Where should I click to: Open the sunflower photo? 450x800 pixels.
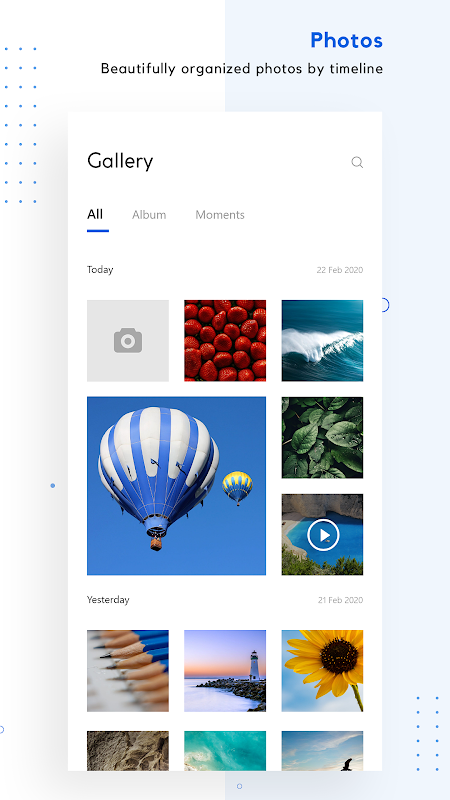click(322, 670)
